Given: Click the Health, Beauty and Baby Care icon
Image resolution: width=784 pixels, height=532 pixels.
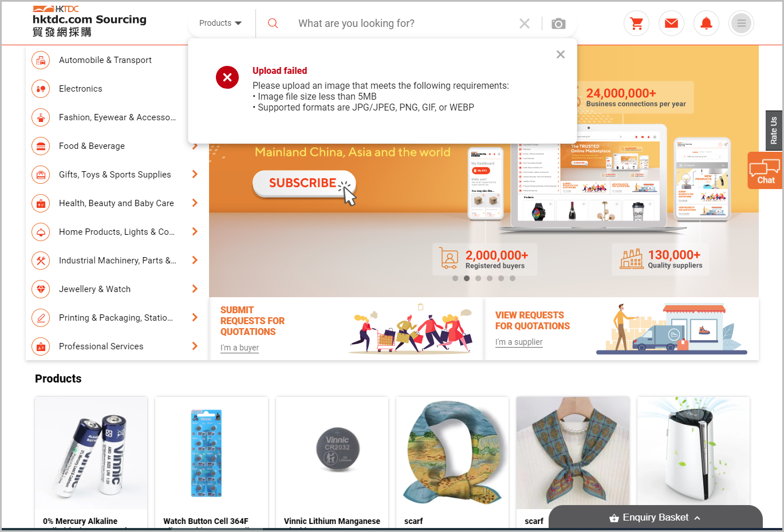Looking at the screenshot, I should pos(41,203).
